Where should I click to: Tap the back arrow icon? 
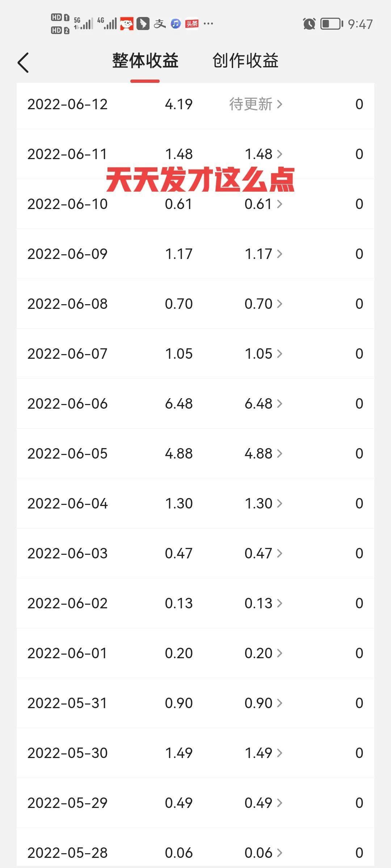click(23, 63)
